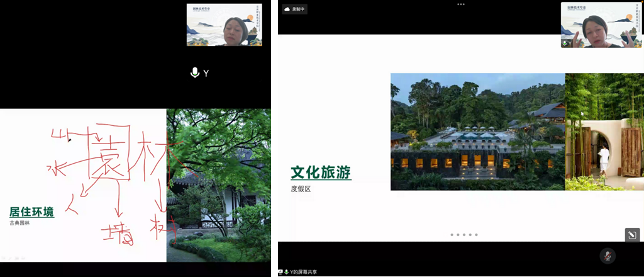Click the classical garden photo

pos(218,185)
